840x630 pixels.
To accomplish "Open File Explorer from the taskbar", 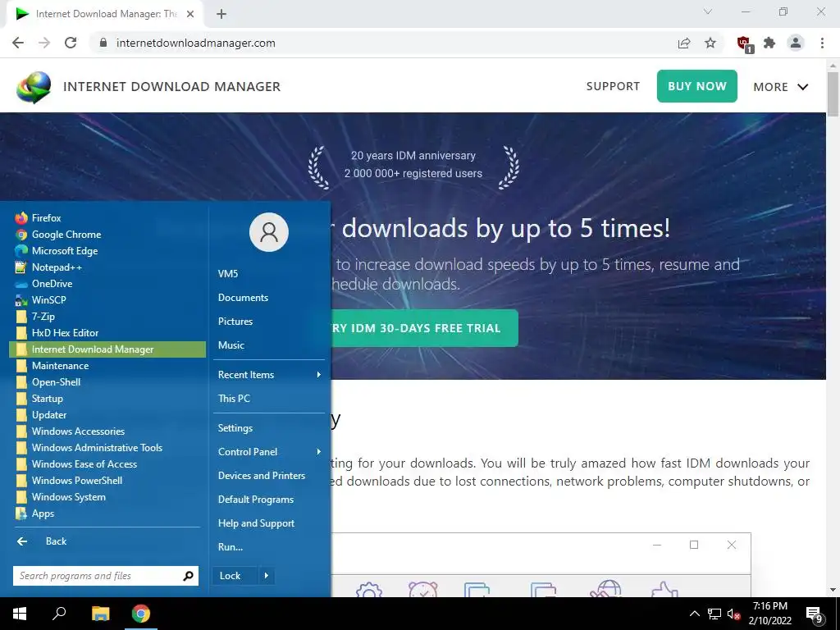I will 100,614.
